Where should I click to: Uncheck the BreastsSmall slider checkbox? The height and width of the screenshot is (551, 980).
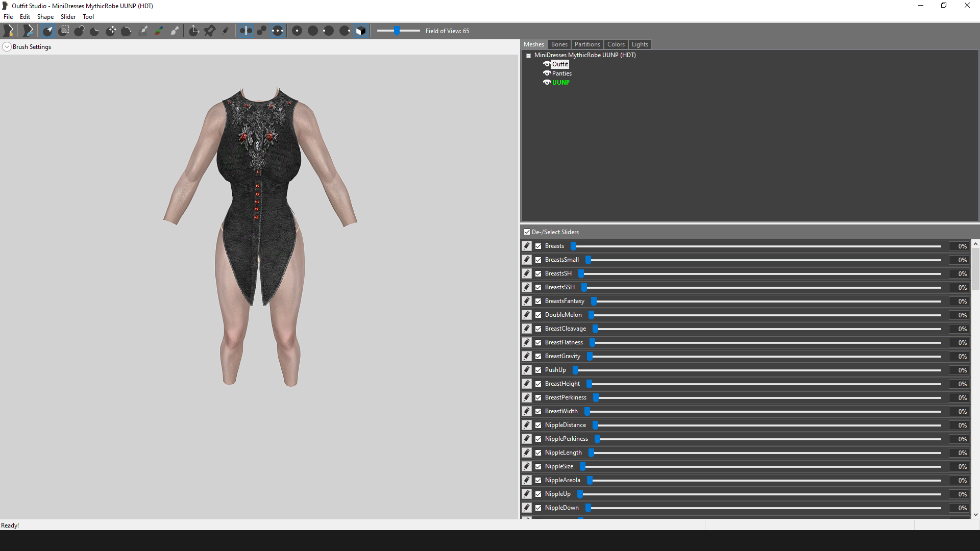coord(538,260)
